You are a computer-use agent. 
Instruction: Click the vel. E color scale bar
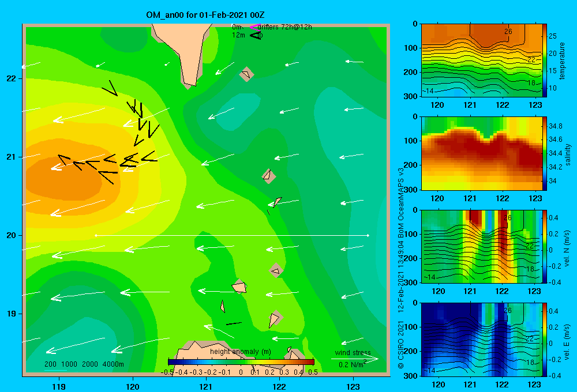click(545, 340)
